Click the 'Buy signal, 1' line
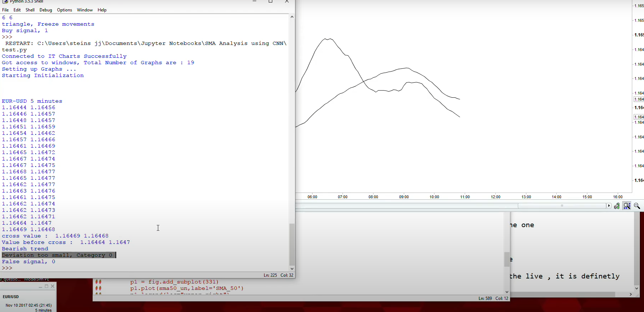The image size is (644, 312). (x=25, y=31)
